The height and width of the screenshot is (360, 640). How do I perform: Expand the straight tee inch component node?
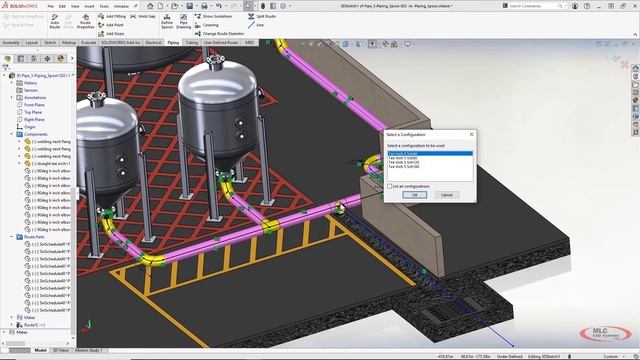click(19, 164)
